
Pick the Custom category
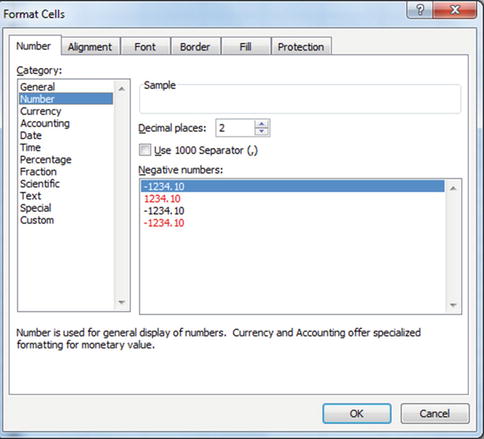pyautogui.click(x=37, y=220)
